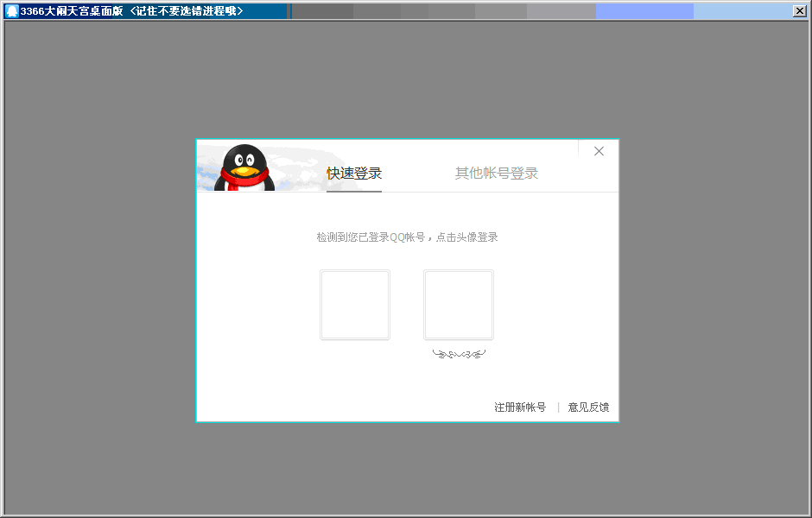Click the 检测到您已登录QQ帐号 hint text
This screenshot has height=518, width=812.
coord(407,237)
